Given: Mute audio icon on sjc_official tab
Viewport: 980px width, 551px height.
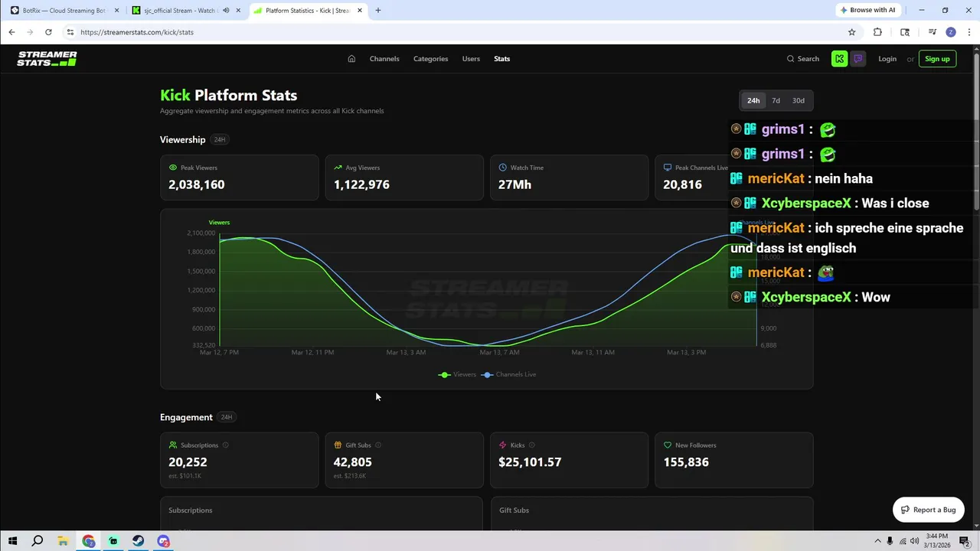Looking at the screenshot, I should (x=226, y=11).
